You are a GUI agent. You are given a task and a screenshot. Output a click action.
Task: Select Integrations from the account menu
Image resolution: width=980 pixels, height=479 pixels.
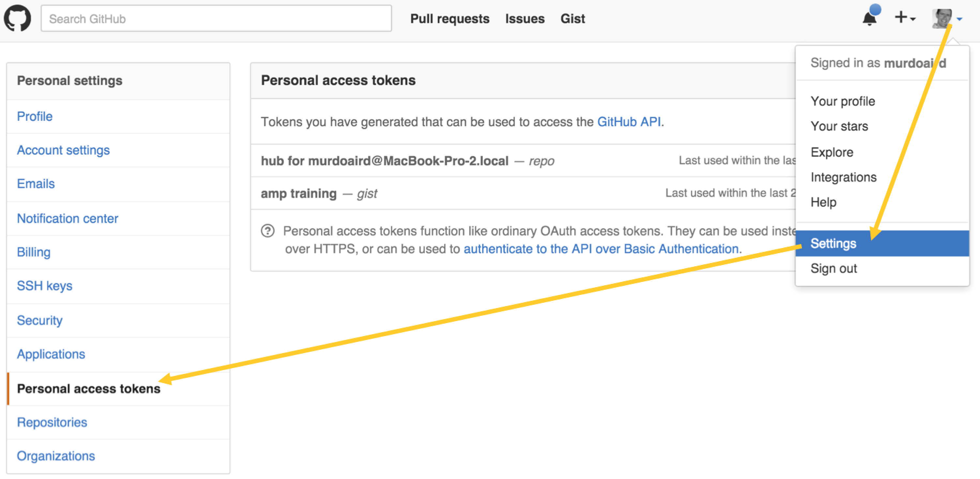click(x=844, y=177)
